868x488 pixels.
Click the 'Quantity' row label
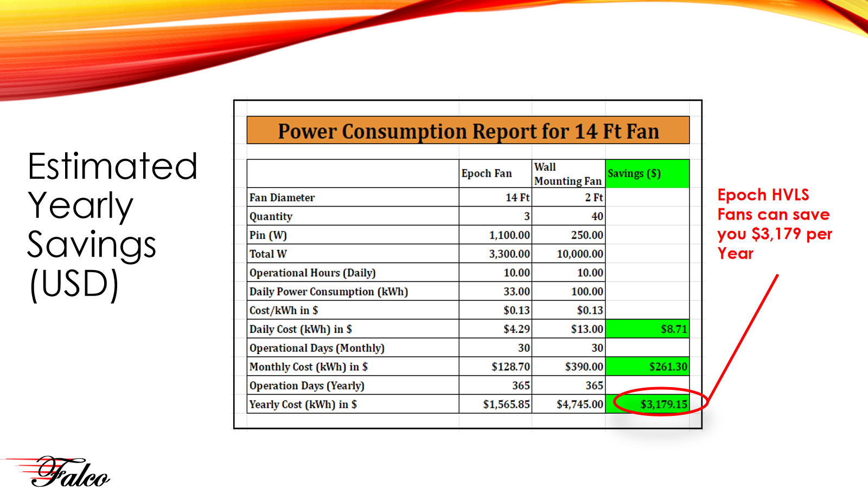pyautogui.click(x=271, y=216)
